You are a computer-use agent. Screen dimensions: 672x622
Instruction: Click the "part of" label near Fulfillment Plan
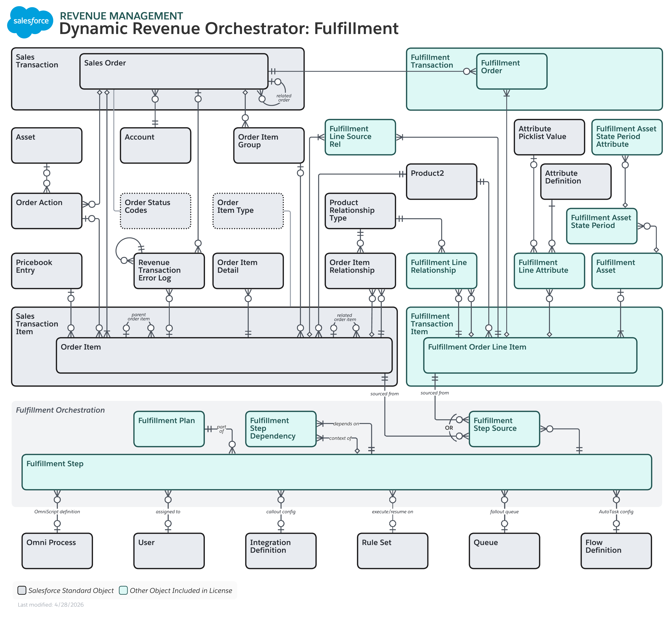pyautogui.click(x=222, y=429)
